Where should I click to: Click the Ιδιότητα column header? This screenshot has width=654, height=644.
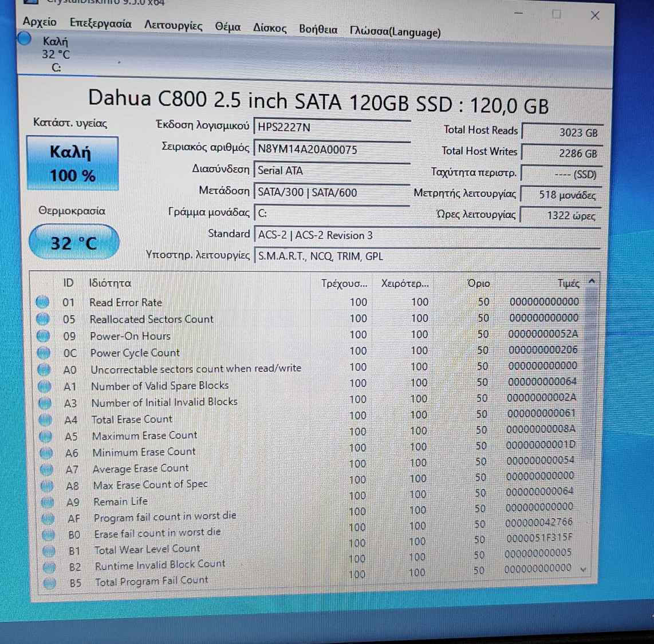coord(110,283)
